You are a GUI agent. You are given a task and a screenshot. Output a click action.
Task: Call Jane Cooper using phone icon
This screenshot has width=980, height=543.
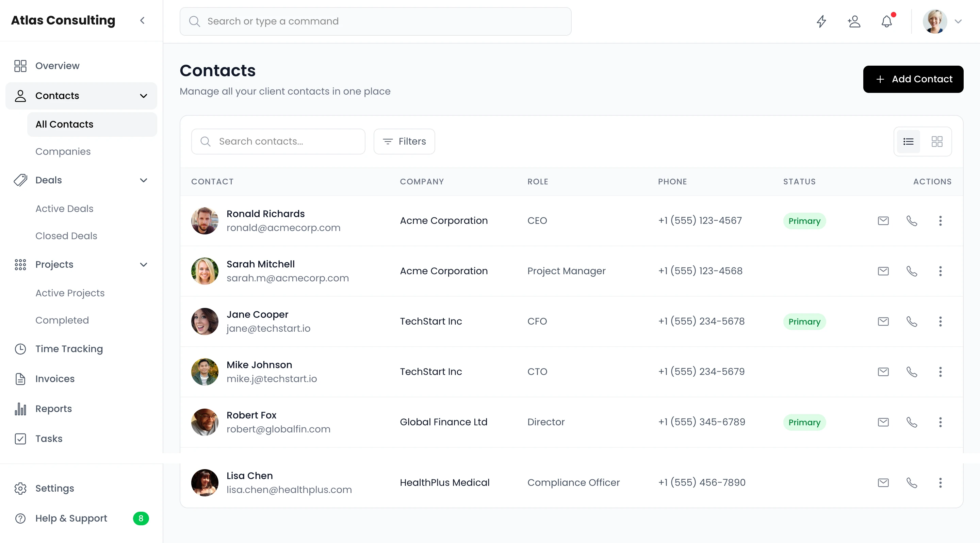(912, 321)
